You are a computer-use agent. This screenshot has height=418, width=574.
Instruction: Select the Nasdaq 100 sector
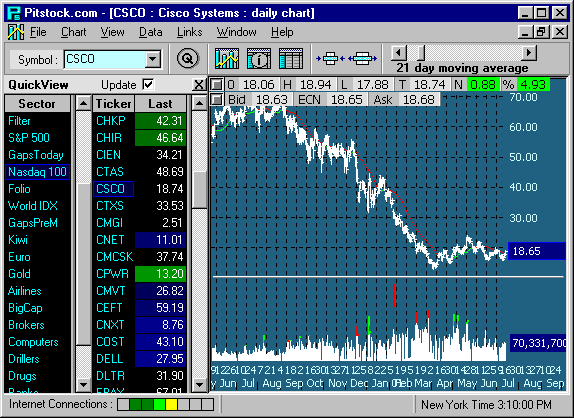(x=37, y=172)
